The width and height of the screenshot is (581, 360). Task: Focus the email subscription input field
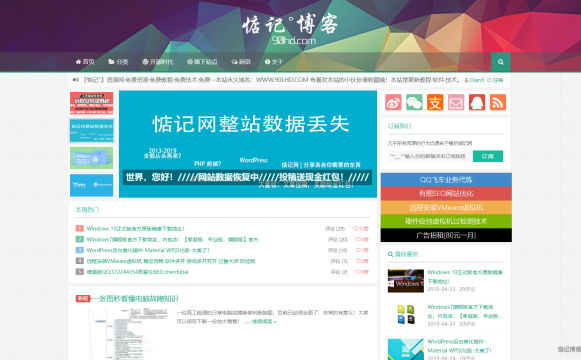pos(430,156)
